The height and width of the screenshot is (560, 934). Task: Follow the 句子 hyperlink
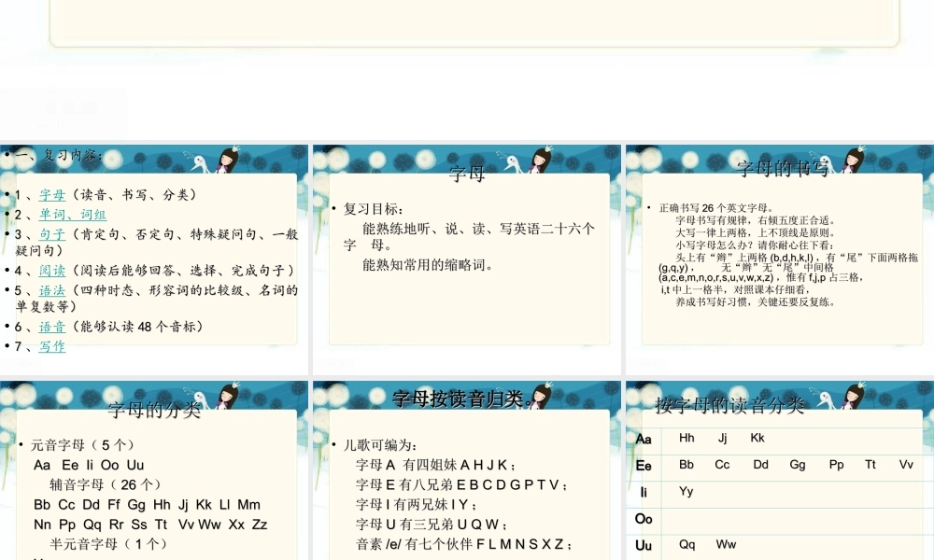click(x=51, y=233)
